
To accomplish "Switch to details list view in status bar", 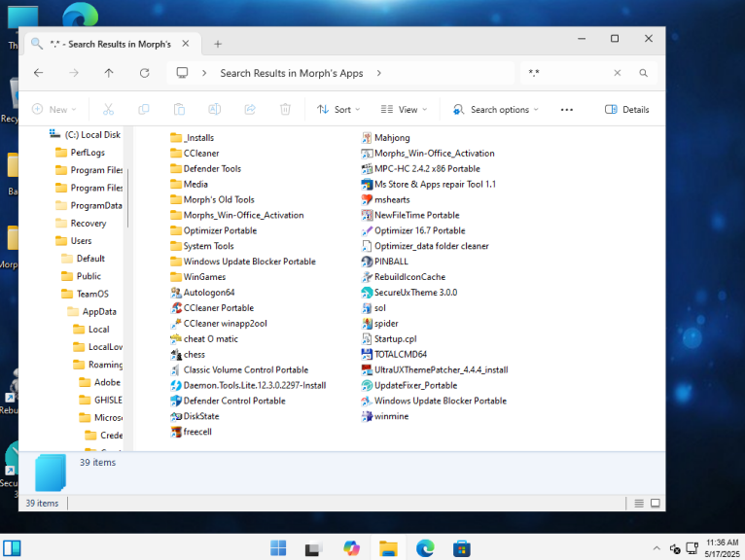I will pyautogui.click(x=639, y=504).
